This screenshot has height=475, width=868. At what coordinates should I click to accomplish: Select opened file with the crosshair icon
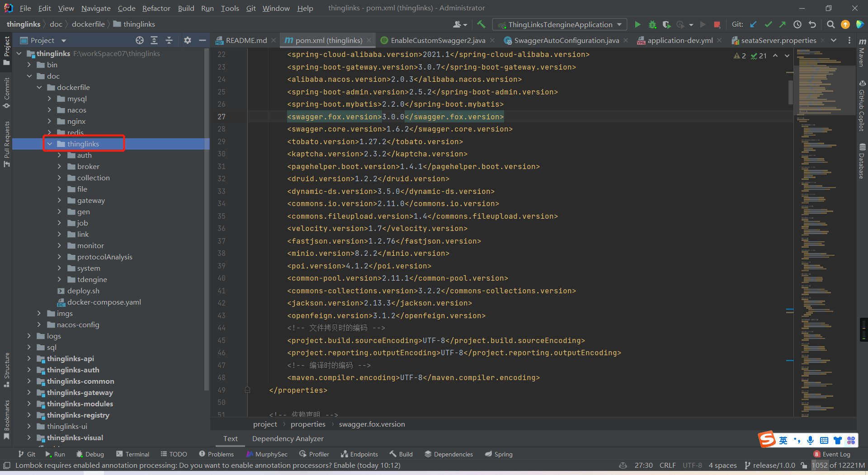[140, 40]
